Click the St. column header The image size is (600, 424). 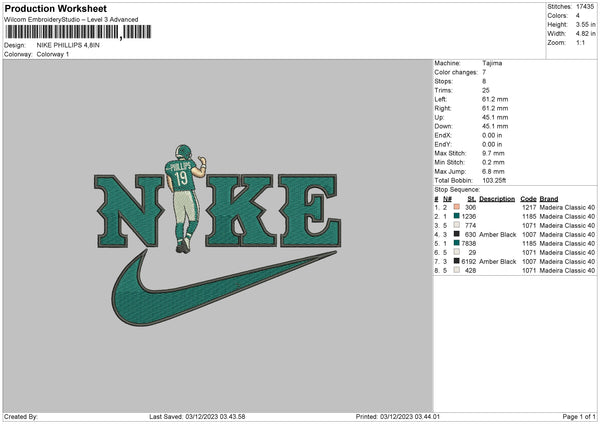click(472, 199)
